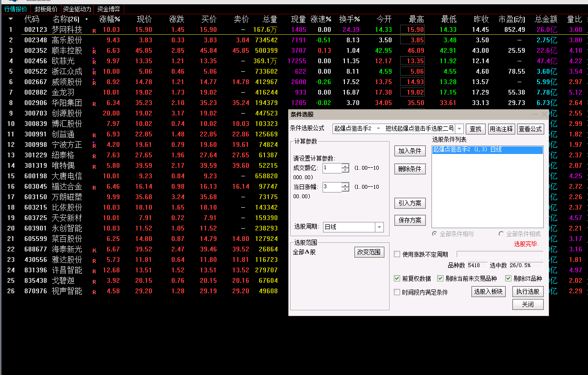
Task: Switch to 封板竞价 tab
Action: (46, 9)
